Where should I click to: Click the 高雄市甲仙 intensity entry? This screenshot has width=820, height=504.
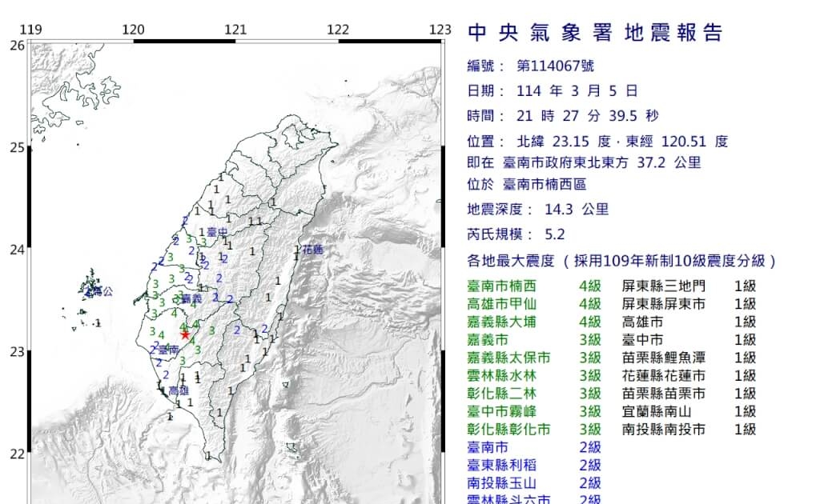(x=534, y=304)
